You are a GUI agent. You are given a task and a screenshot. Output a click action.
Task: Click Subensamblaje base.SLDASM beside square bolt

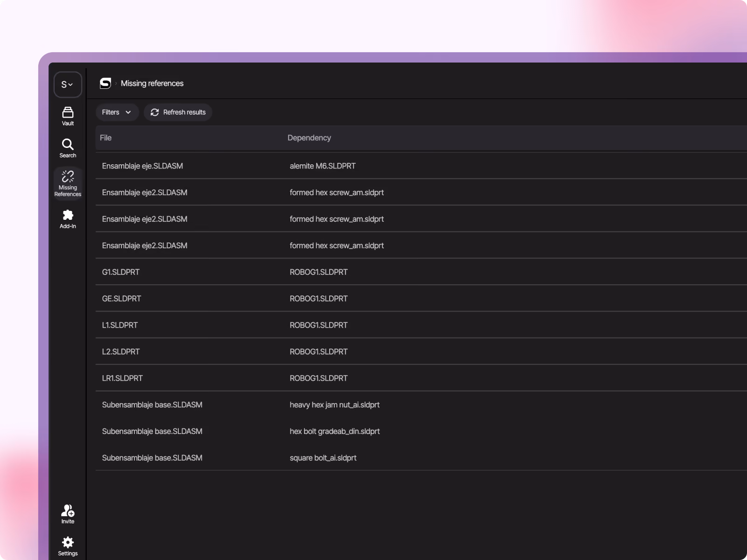click(152, 458)
